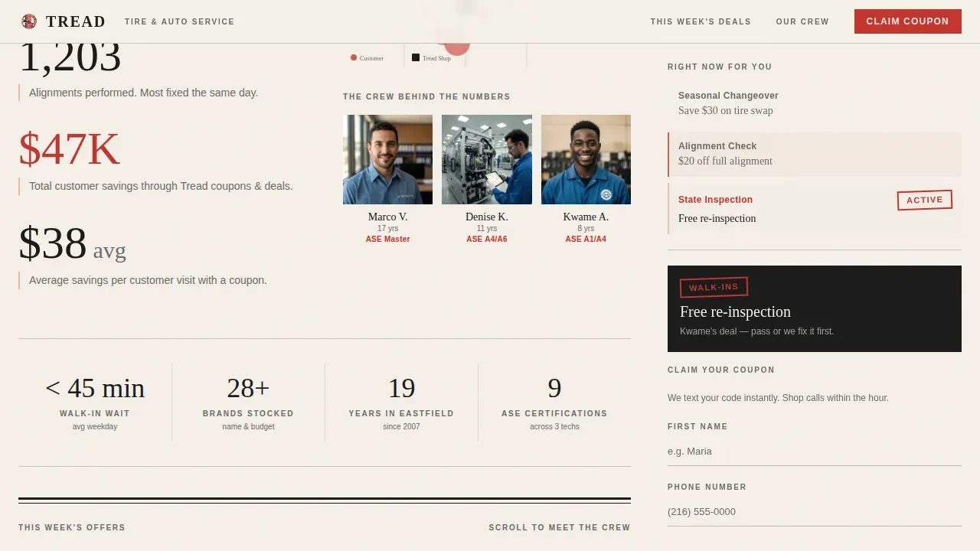
Task: Click the TREAD brand name
Action: pos(76,21)
